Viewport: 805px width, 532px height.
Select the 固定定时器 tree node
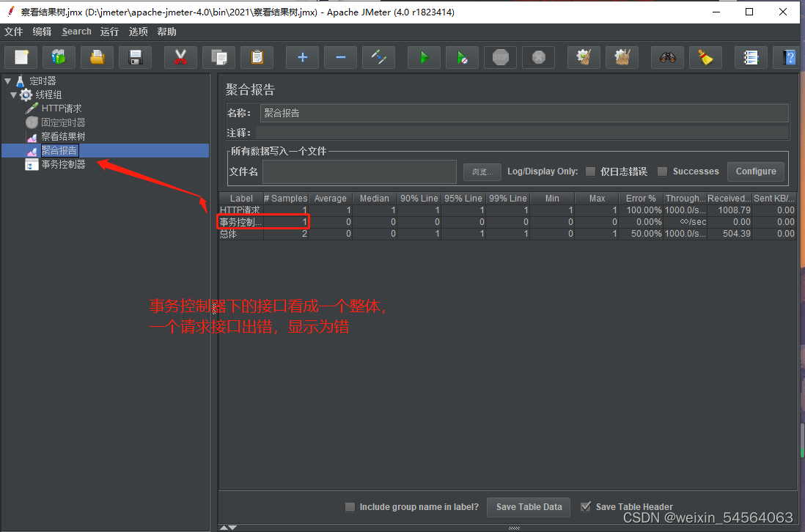(63, 122)
